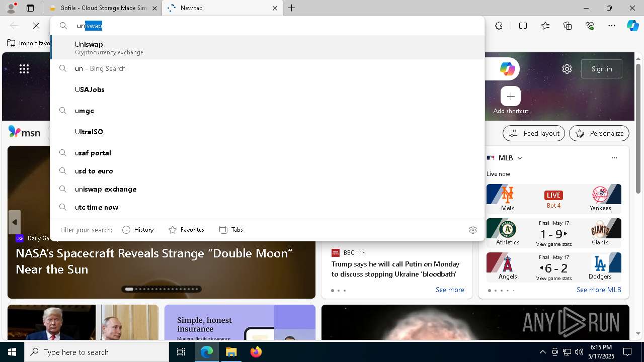Open Windows Start menu
644x362 pixels.
click(12, 352)
